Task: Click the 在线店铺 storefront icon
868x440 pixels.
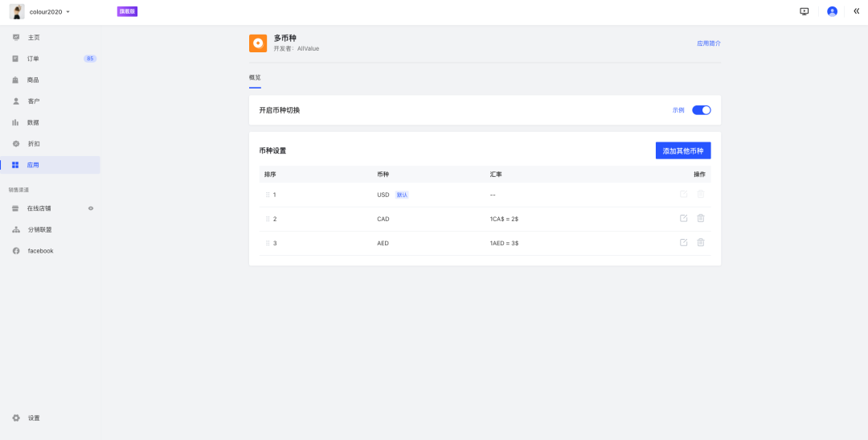Action: tap(15, 208)
